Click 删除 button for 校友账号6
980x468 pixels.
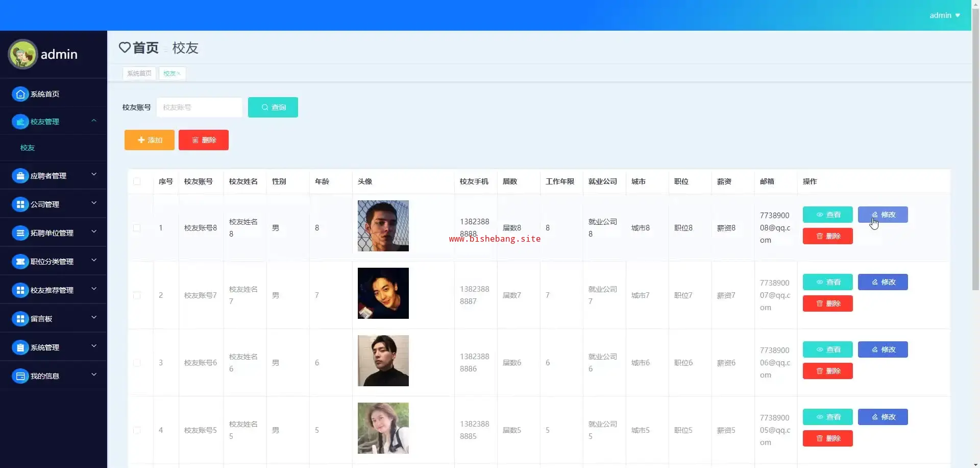tap(828, 371)
